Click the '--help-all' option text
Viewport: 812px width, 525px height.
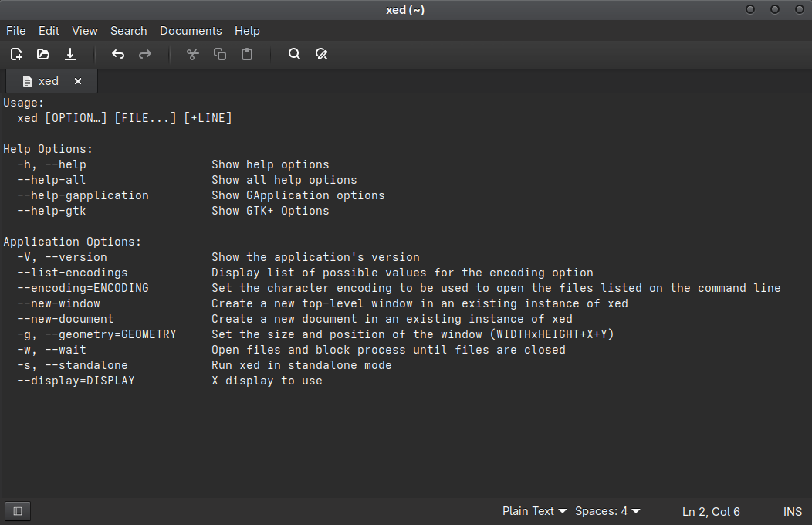[x=51, y=180]
